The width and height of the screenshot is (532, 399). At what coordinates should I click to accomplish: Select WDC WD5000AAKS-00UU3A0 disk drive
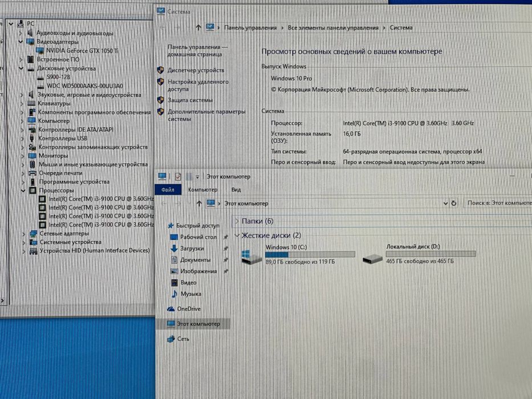[85, 86]
